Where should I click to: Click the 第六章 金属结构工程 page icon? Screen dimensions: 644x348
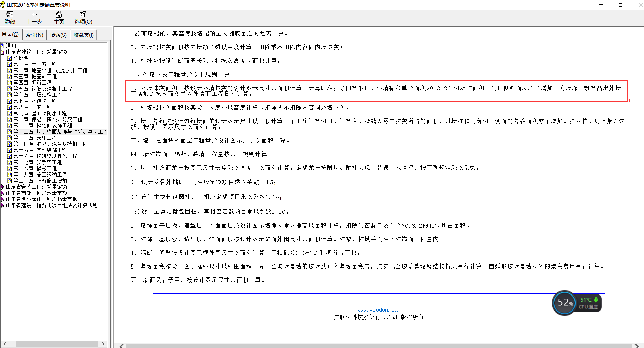click(x=10, y=95)
